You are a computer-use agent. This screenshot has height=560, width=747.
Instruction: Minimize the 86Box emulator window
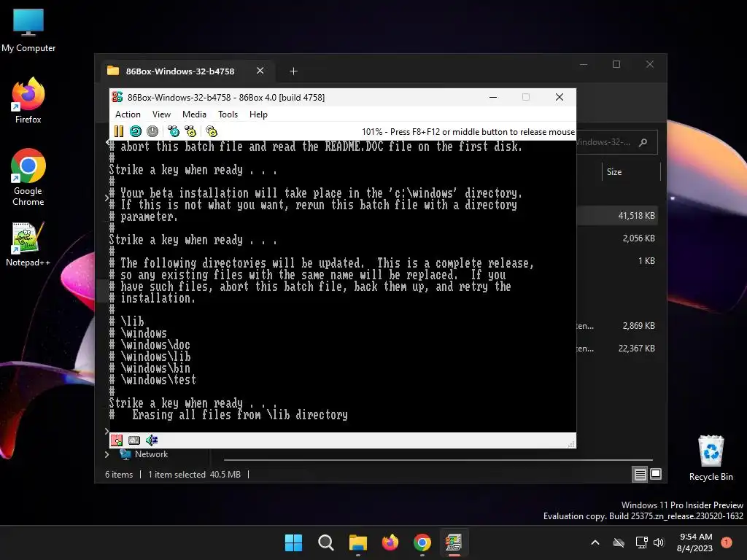pyautogui.click(x=493, y=97)
